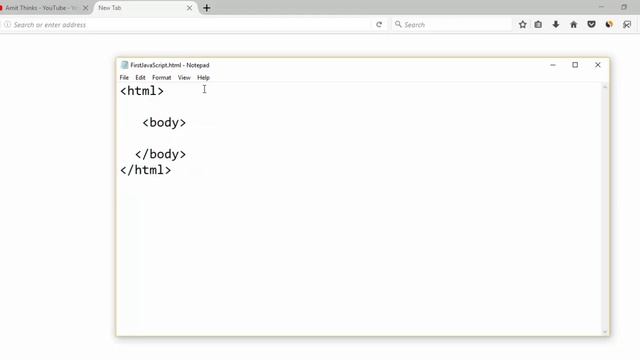Minimize the browser window

(x=601, y=7)
